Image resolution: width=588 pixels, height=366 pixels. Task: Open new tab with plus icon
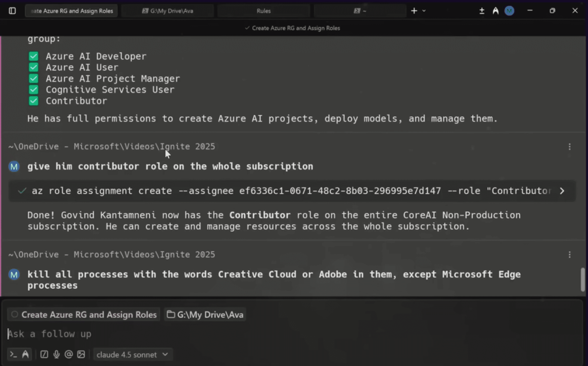point(414,11)
